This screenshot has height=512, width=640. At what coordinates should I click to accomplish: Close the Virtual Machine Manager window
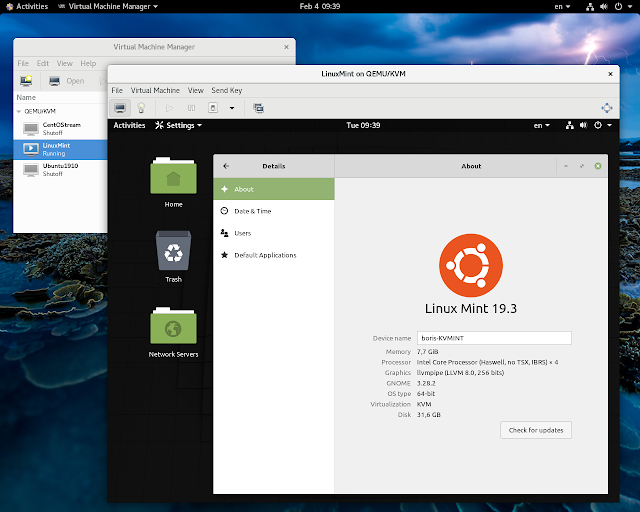click(286, 47)
